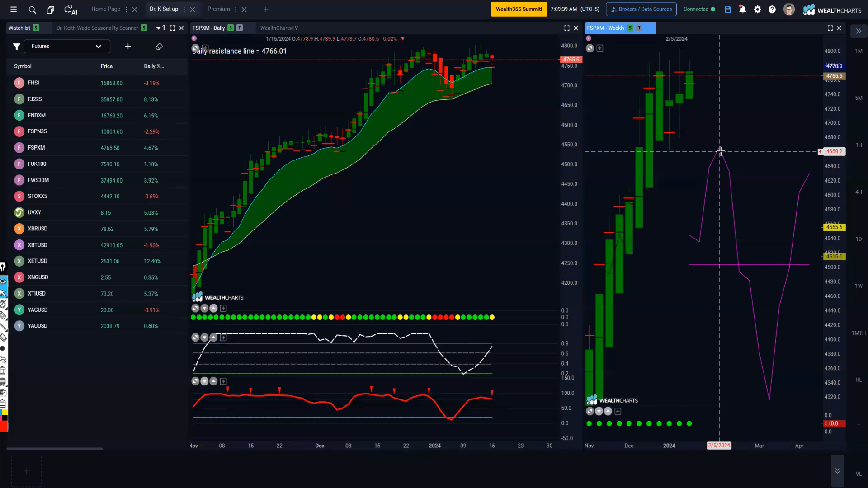Select the 1H timeframe button
The height and width of the screenshot is (488, 868).
[x=859, y=145]
